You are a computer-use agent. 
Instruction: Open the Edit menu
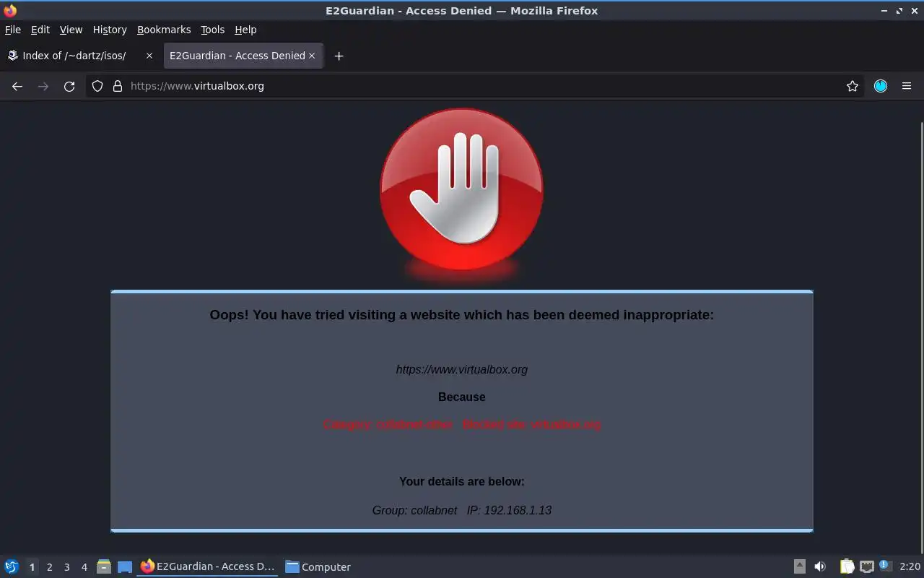[40, 30]
